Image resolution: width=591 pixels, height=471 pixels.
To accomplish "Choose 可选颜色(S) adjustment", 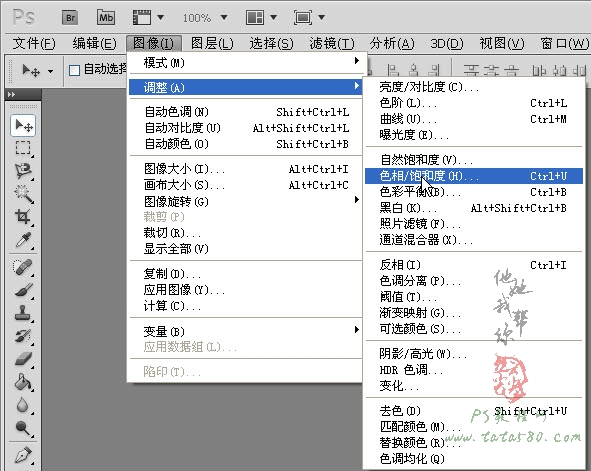I will (474, 329).
